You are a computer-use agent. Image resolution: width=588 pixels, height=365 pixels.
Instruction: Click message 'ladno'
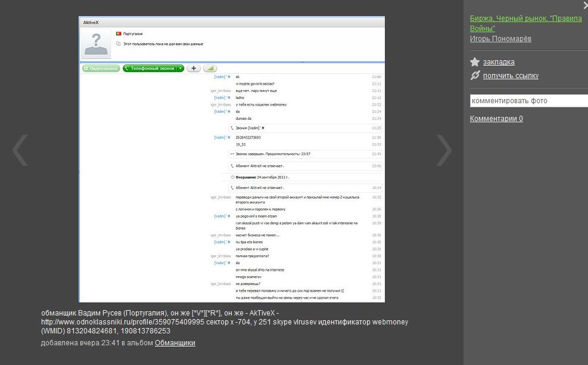click(239, 98)
